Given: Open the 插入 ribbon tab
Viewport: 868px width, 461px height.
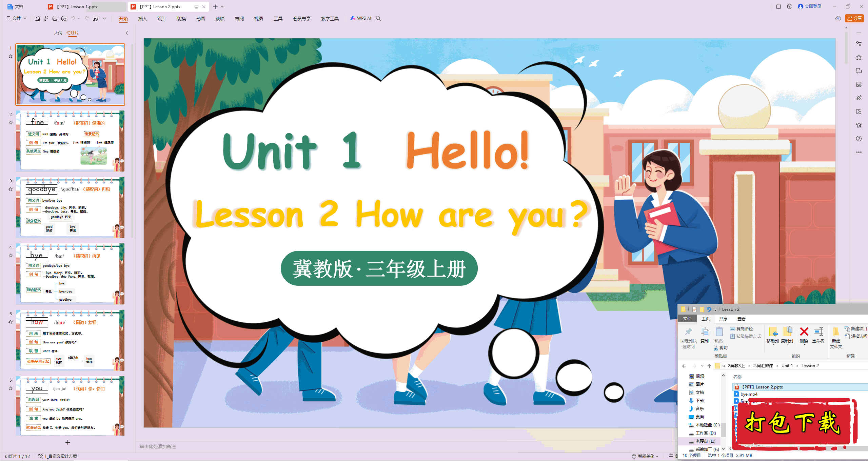Looking at the screenshot, I should point(143,19).
